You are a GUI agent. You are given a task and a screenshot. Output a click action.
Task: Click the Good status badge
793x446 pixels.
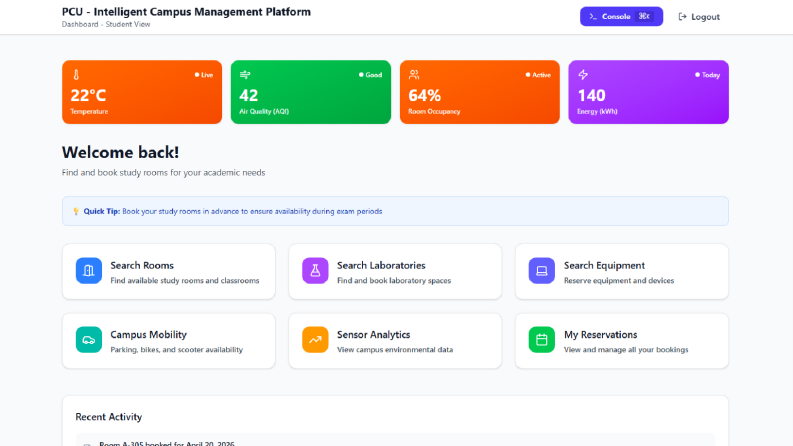tap(371, 75)
